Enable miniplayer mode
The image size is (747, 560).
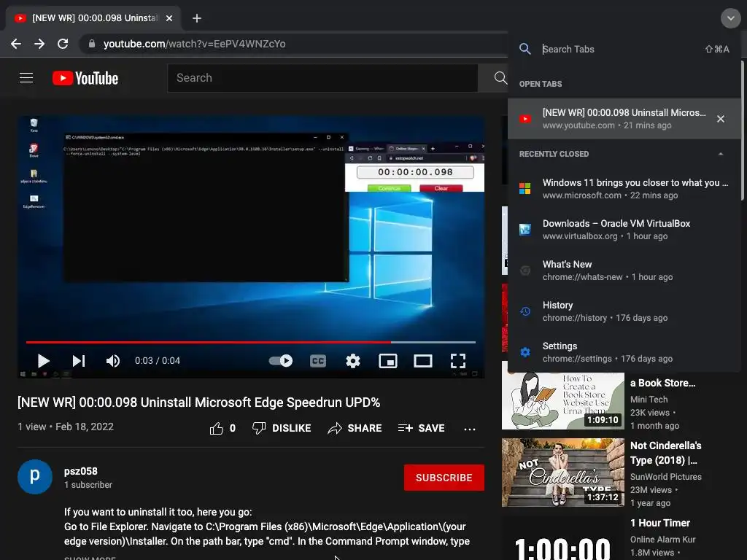pyautogui.click(x=388, y=361)
